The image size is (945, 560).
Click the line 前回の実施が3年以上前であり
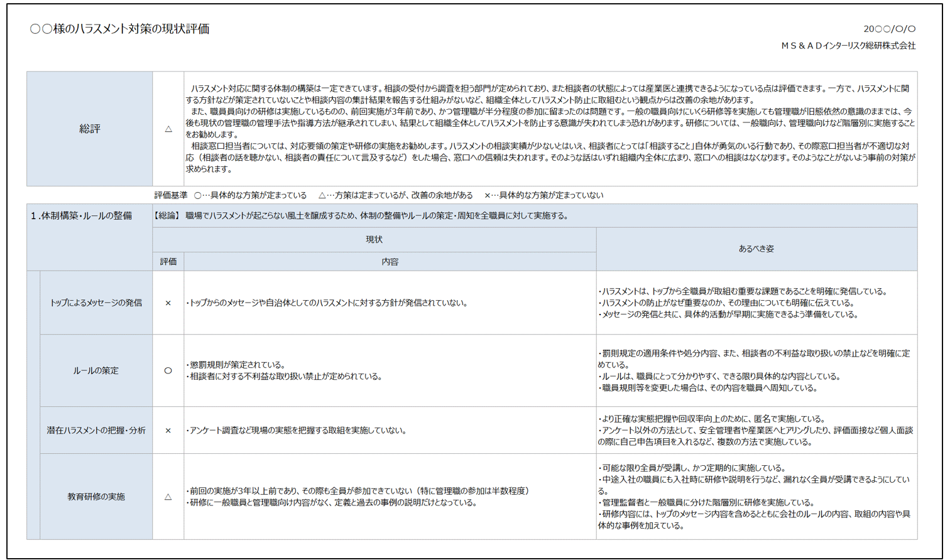point(358,491)
